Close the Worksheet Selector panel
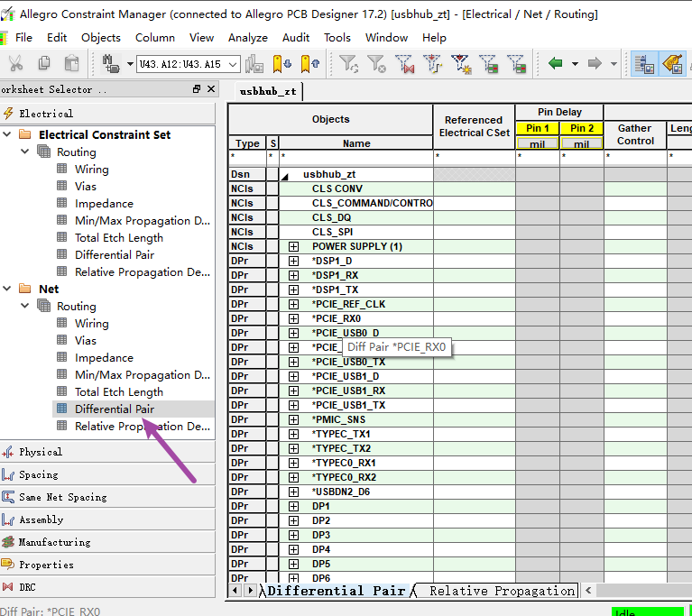 [211, 89]
